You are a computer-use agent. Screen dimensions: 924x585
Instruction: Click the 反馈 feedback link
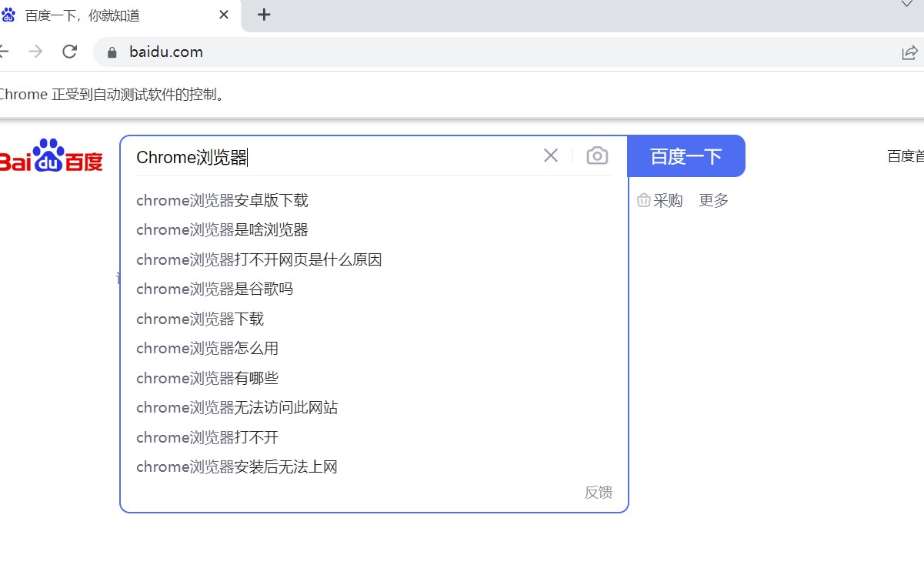tap(599, 493)
